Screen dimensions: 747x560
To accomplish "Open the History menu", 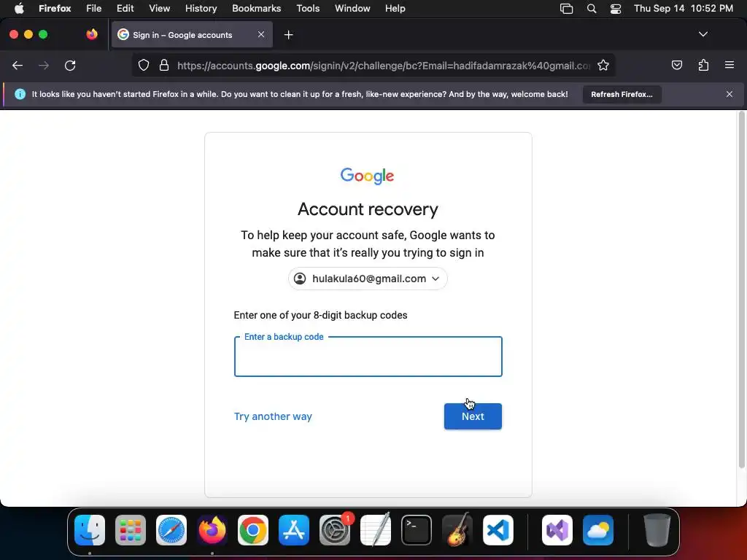I will pyautogui.click(x=201, y=9).
